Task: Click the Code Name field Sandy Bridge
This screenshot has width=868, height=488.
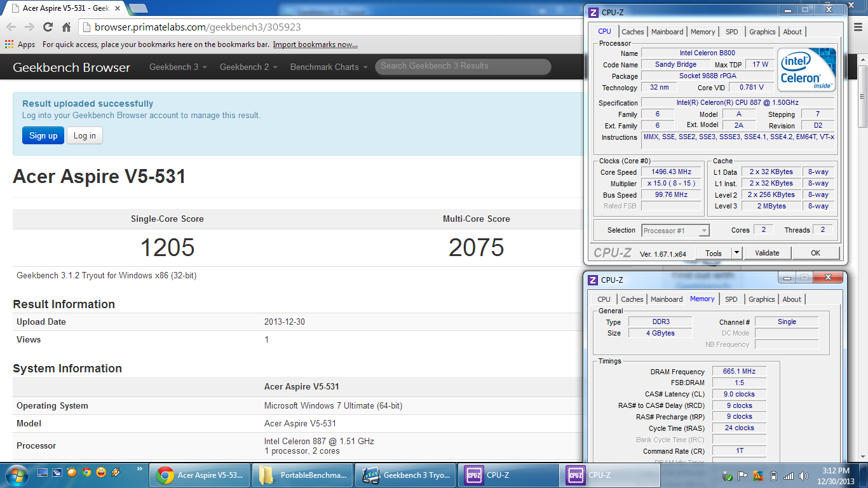Action: (676, 64)
